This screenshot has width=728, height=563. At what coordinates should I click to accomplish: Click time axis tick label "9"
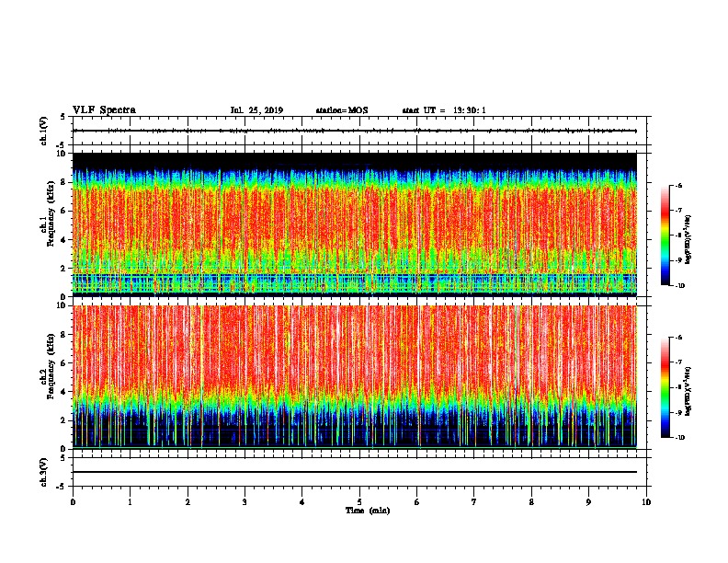coord(588,501)
